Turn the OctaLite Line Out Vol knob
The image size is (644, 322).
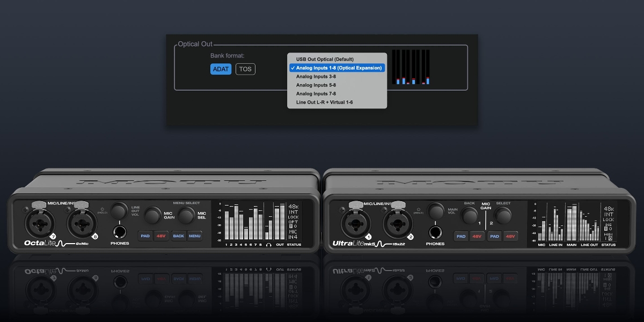tap(120, 210)
